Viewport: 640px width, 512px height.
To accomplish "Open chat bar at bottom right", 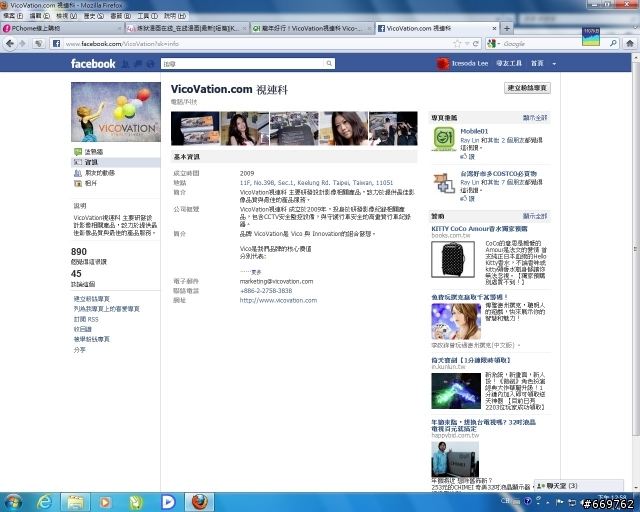I will coord(578,485).
